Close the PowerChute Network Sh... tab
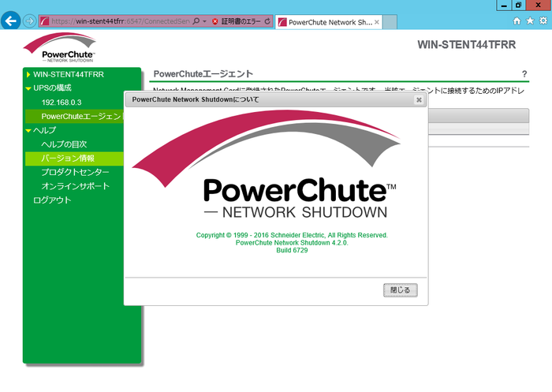The height and width of the screenshot is (392, 552). [377, 22]
